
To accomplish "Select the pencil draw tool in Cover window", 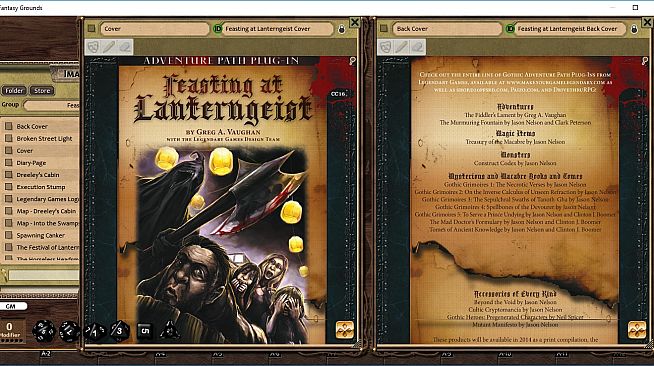I will [x=109, y=47].
